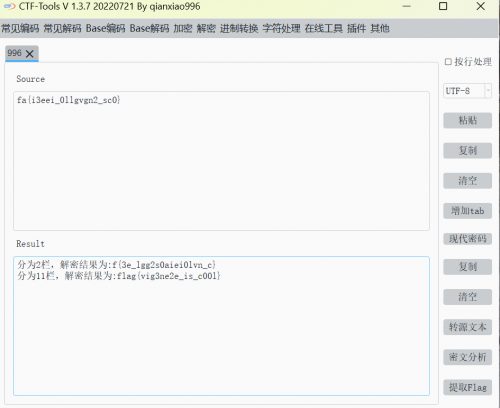Screen dimensions: 500x408
Task: Click the 粘贴 button
Action: click(467, 120)
